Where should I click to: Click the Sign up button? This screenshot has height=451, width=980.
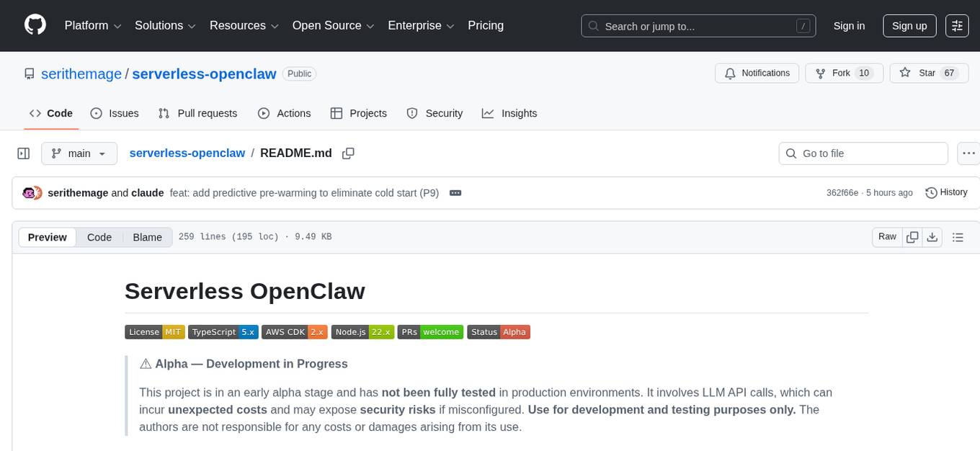point(909,25)
